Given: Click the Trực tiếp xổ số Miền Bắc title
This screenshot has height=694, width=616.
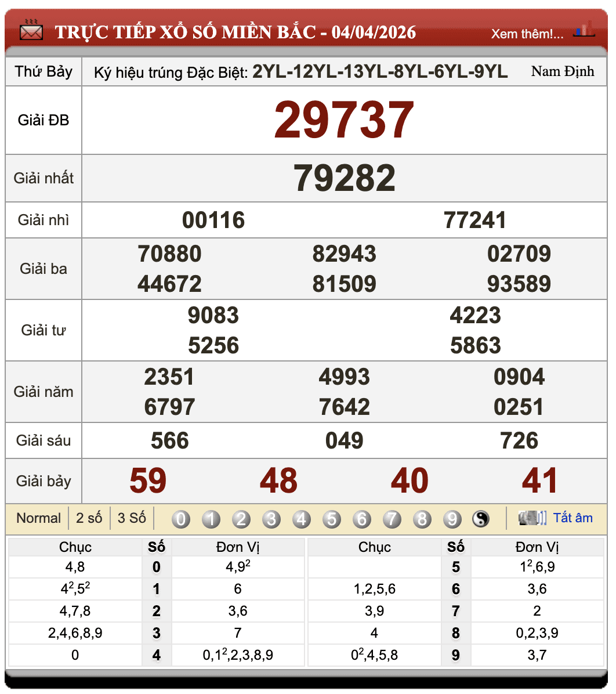Looking at the screenshot, I should [x=235, y=32].
